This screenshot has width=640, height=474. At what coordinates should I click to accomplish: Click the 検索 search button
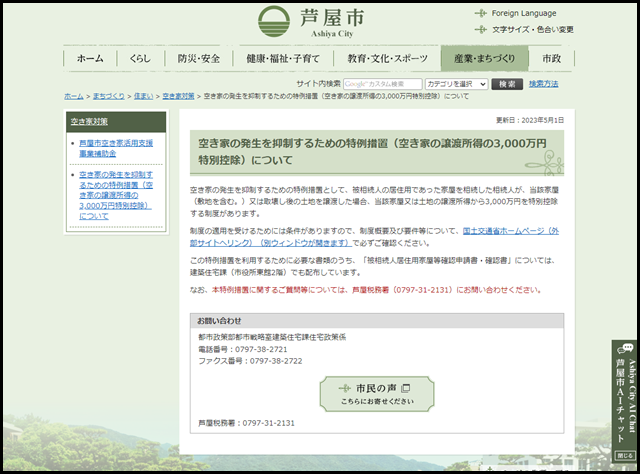pyautogui.click(x=507, y=84)
